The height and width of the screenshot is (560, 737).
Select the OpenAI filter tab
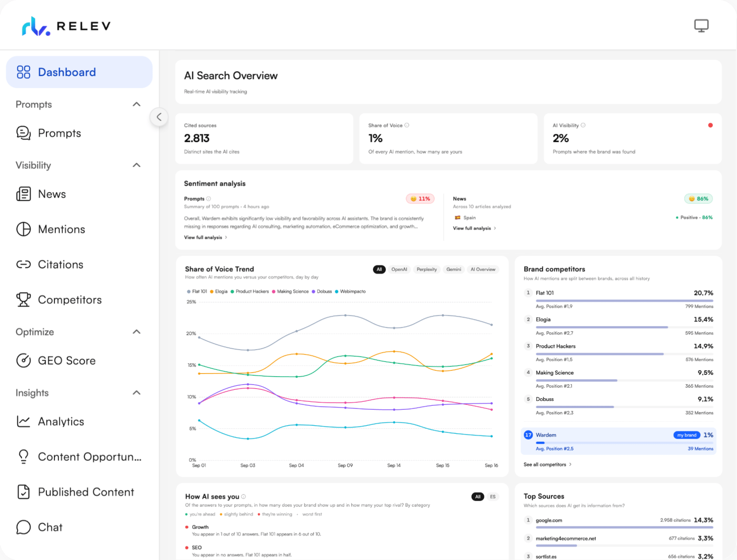tap(399, 269)
